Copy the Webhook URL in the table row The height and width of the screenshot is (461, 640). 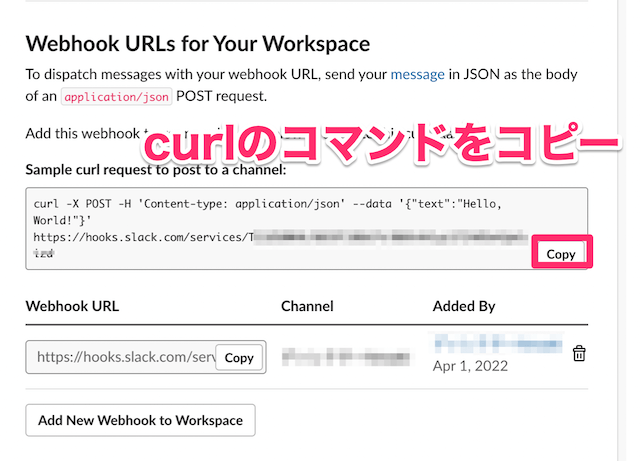point(239,357)
